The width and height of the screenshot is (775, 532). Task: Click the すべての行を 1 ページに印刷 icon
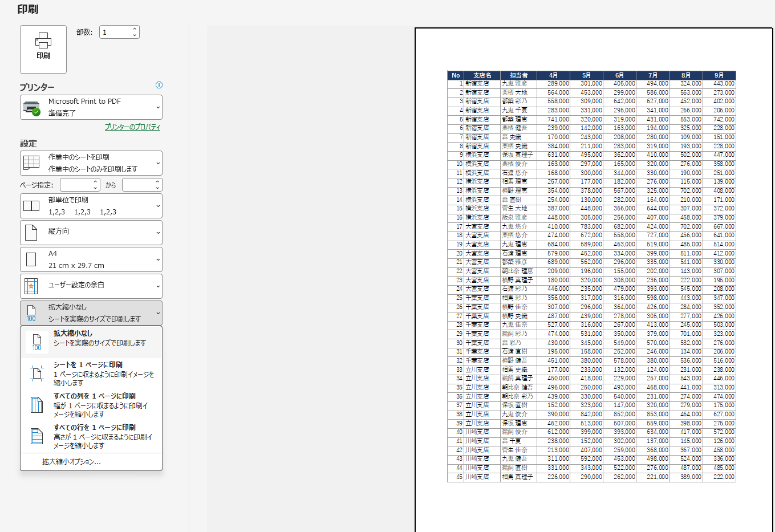click(x=37, y=436)
